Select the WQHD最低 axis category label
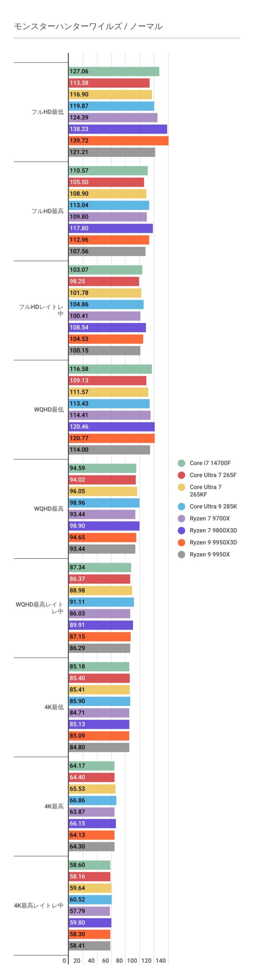 pyautogui.click(x=49, y=409)
